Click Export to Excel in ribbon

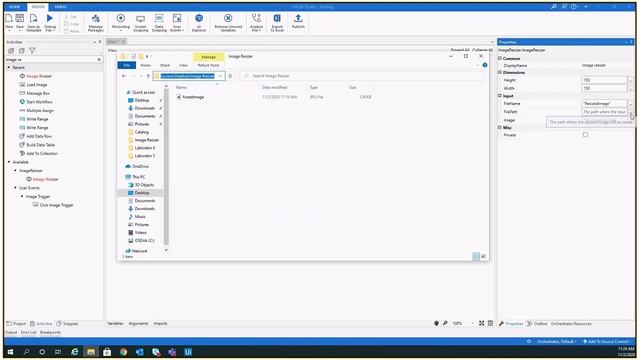pos(277,23)
